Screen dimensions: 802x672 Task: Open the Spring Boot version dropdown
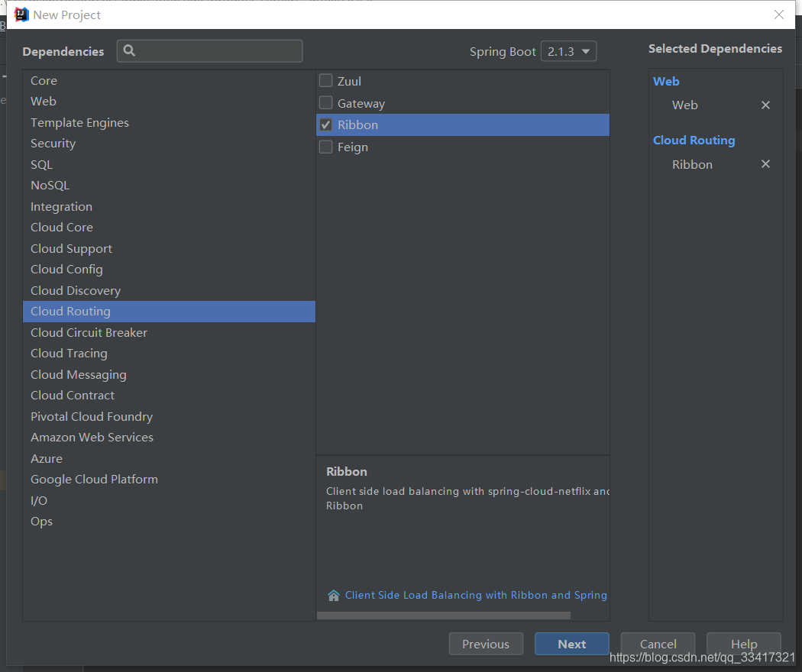[x=569, y=51]
